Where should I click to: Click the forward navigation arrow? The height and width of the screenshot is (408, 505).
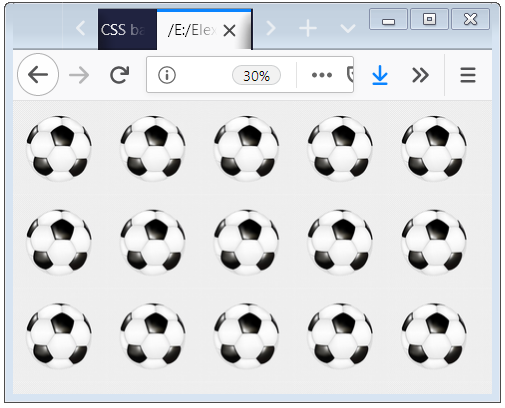click(x=79, y=75)
